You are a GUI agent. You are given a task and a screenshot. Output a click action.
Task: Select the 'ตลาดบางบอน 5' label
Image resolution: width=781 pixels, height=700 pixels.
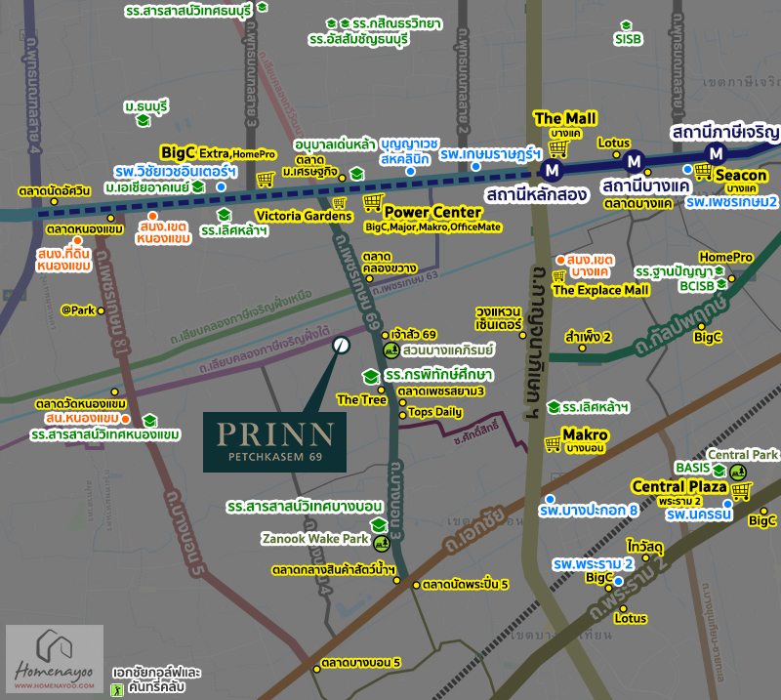coord(361,663)
